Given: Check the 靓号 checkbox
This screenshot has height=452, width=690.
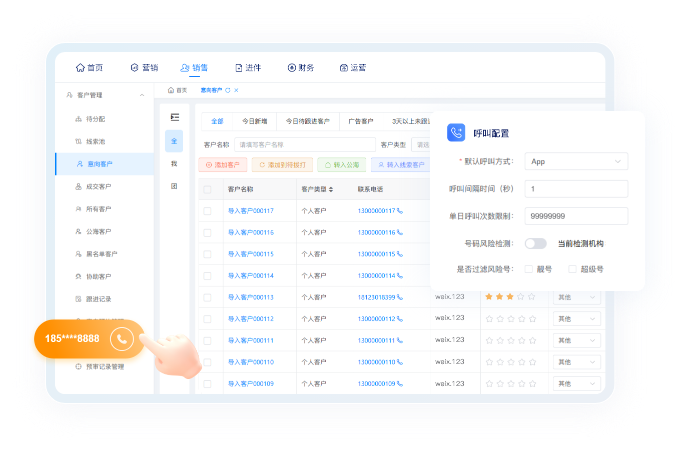Looking at the screenshot, I should [529, 269].
